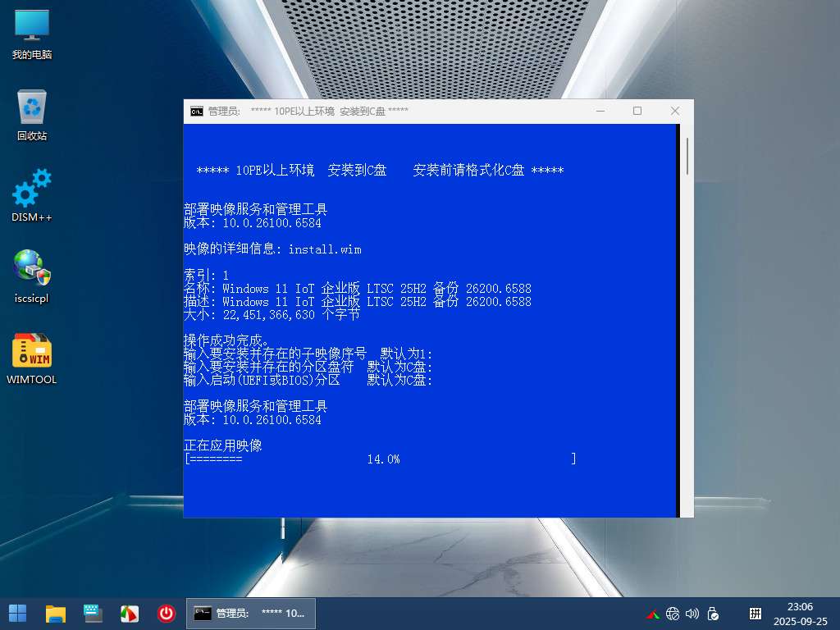
Task: Open the Windows Start button
Action: pos(18,614)
